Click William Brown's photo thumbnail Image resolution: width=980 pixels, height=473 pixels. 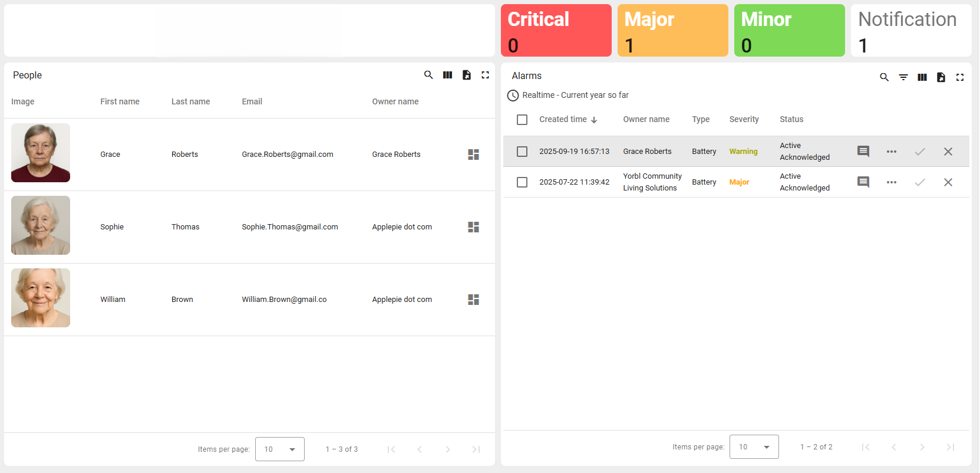[41, 298]
